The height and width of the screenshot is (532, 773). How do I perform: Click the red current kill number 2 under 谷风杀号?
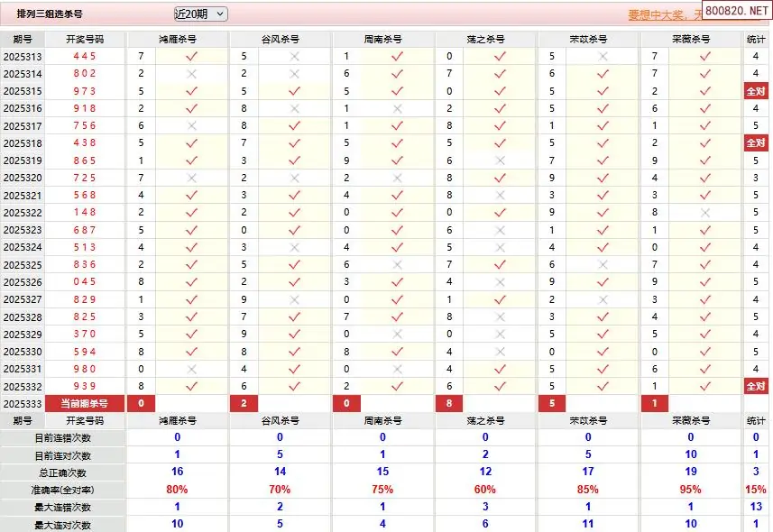244,403
